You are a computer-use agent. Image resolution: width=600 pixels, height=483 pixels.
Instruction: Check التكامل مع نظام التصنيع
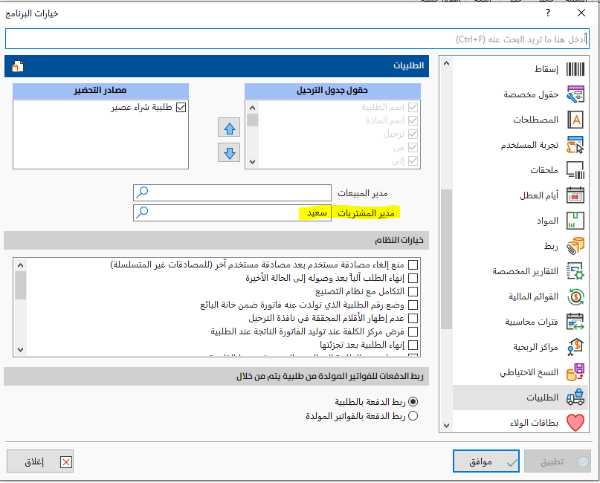pyautogui.click(x=413, y=292)
